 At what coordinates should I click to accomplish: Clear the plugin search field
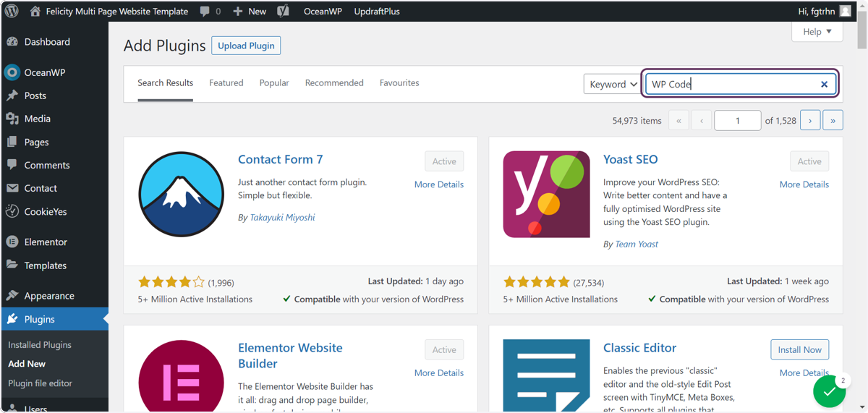[824, 84]
